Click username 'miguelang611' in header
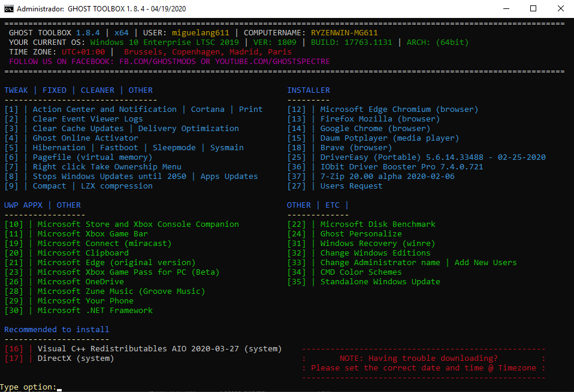The width and height of the screenshot is (574, 392). pos(201,32)
